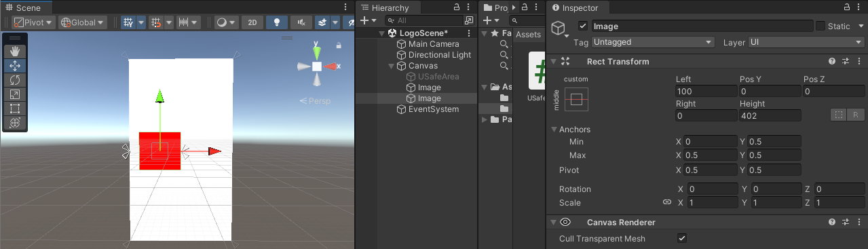This screenshot has width=868, height=249.
Task: Open the Tag dropdown (Untagged)
Action: point(653,42)
